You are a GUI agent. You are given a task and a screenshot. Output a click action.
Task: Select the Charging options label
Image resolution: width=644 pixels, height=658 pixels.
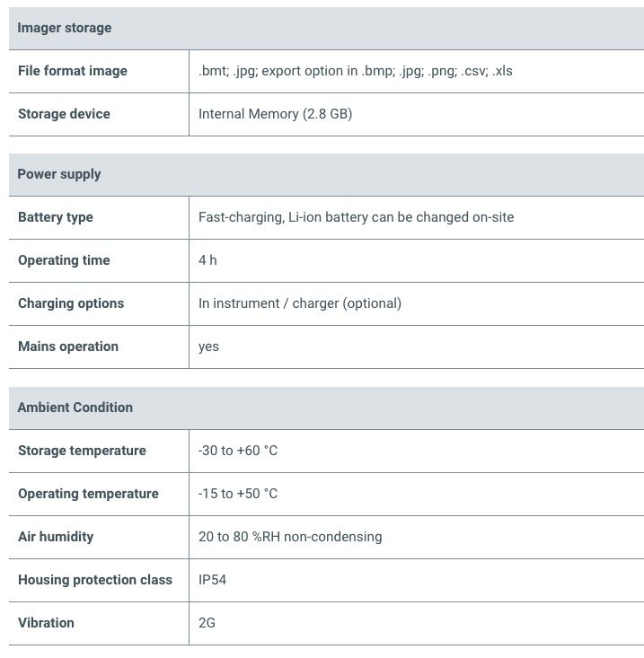pos(71,303)
